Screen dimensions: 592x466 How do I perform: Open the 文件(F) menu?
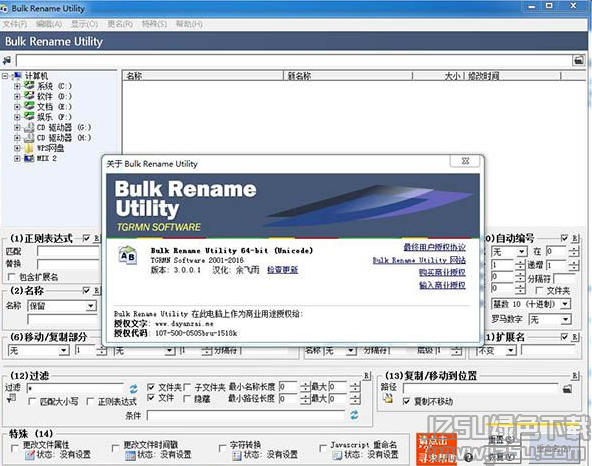tap(15, 24)
